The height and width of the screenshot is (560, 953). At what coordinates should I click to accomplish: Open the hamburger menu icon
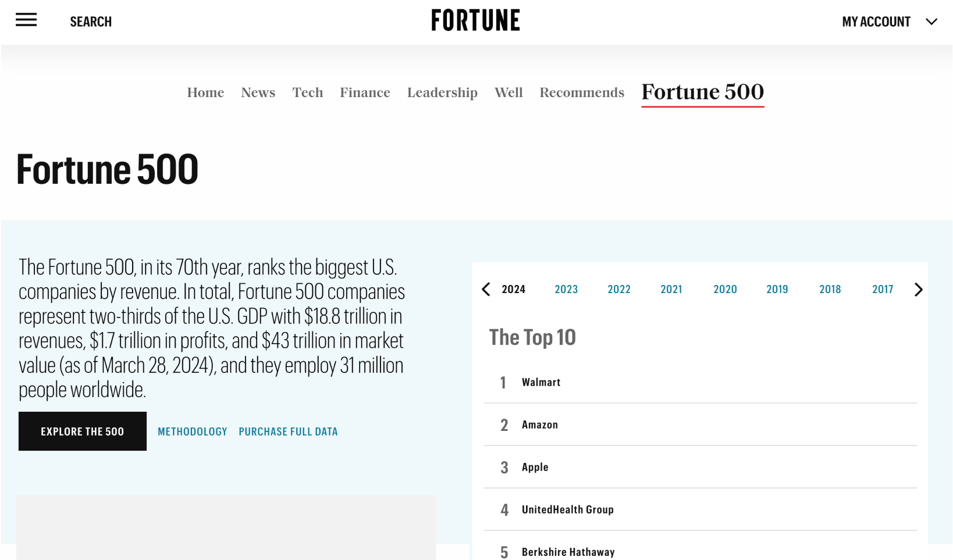26,20
